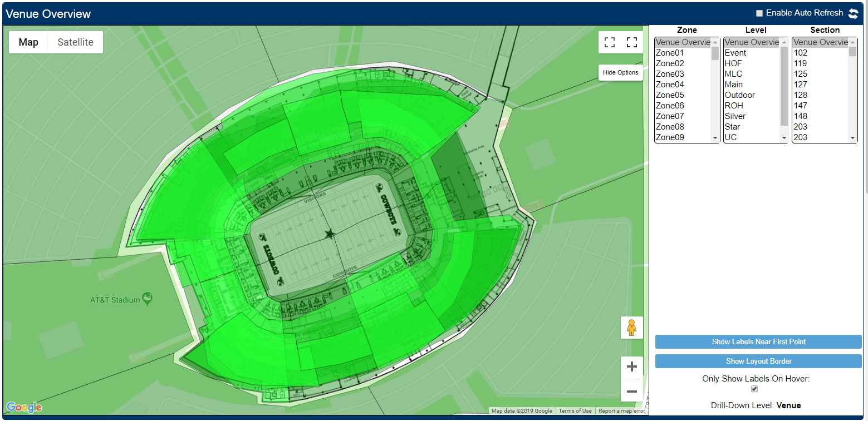
Task: Hide the options panel
Action: click(620, 72)
